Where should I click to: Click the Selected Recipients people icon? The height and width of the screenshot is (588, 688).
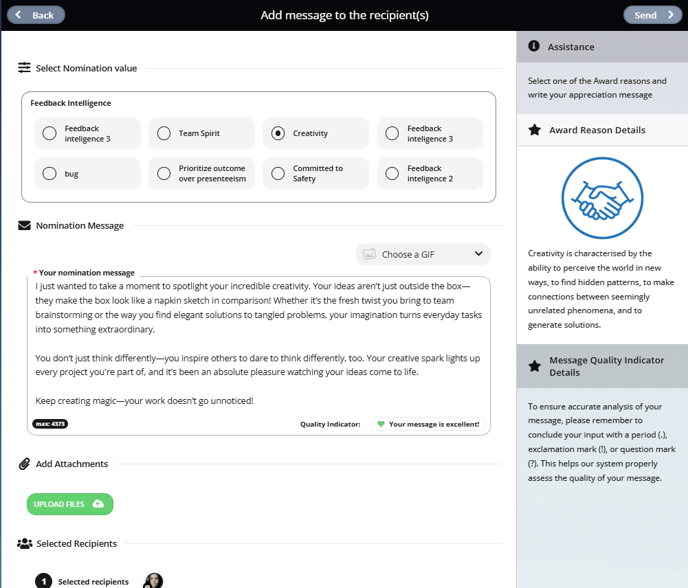click(25, 543)
